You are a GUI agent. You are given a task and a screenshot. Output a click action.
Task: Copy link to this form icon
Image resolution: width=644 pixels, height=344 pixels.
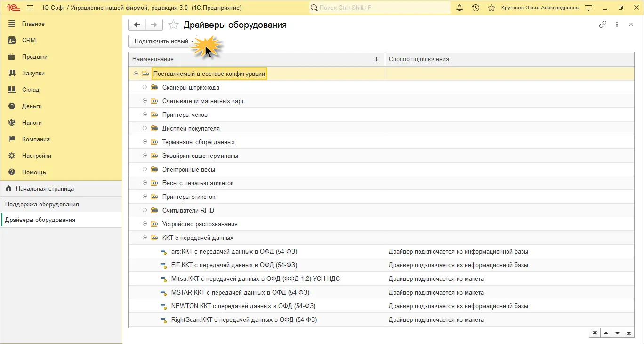(603, 25)
